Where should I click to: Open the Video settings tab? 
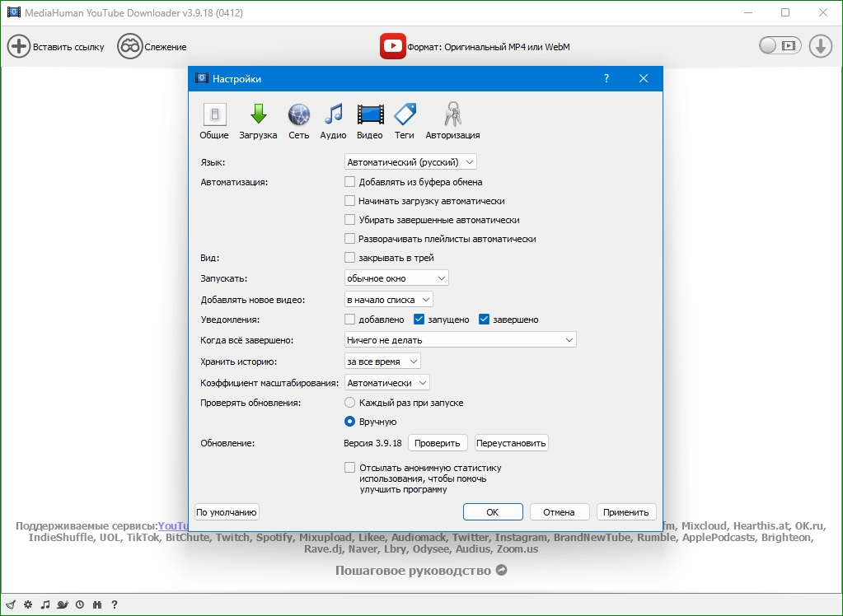click(x=370, y=122)
